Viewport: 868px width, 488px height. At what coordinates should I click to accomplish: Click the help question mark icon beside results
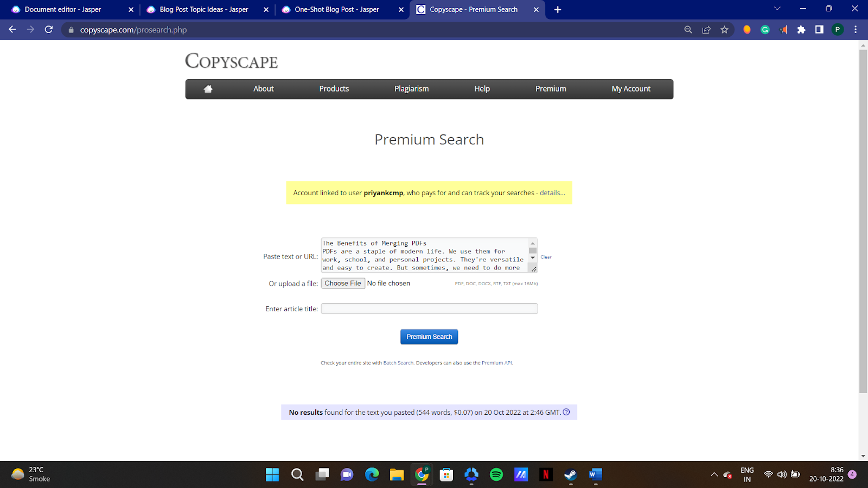point(566,412)
